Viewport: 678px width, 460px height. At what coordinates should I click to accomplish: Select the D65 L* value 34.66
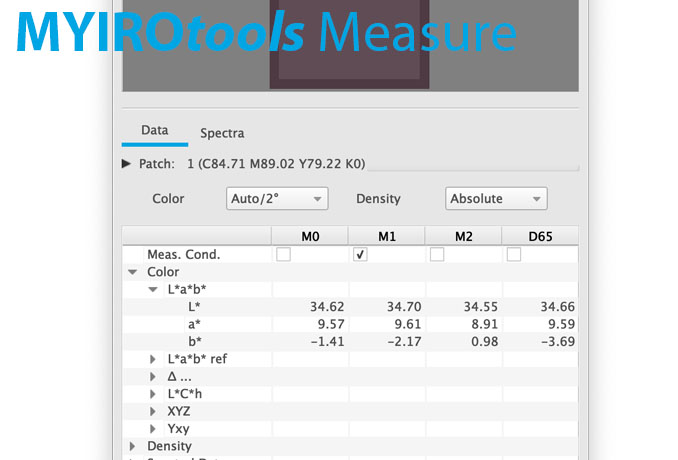click(557, 307)
